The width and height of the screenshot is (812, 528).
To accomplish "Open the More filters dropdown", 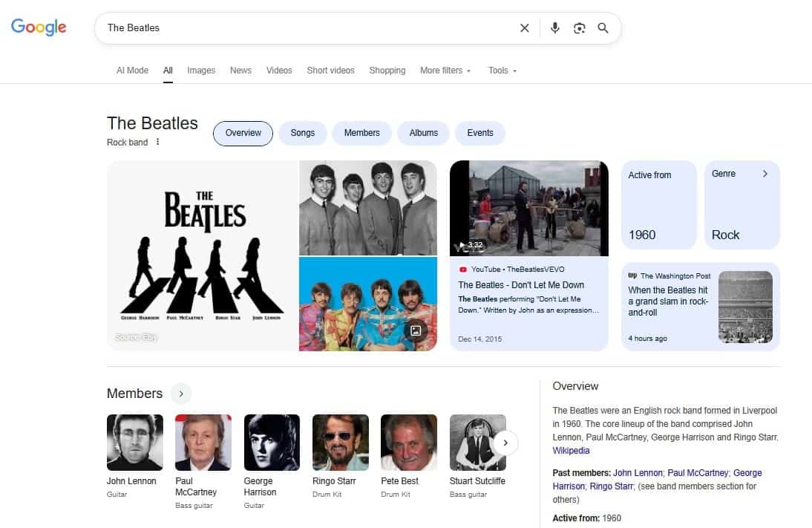I will click(445, 70).
